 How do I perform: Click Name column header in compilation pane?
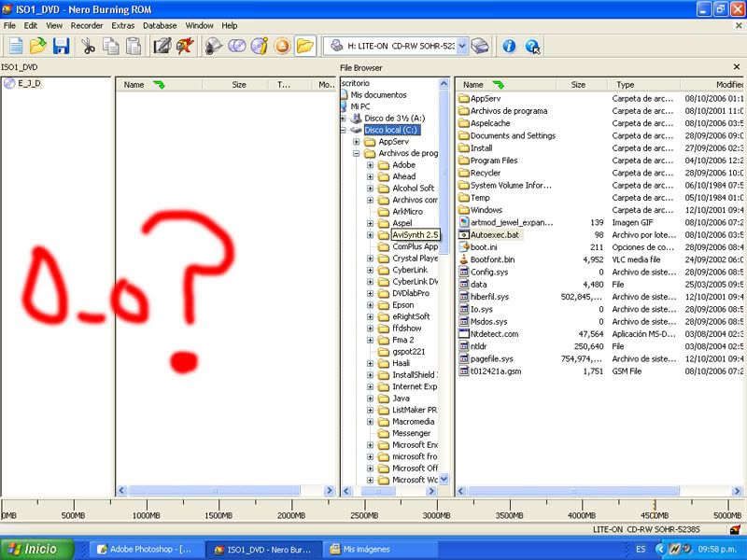(x=159, y=85)
